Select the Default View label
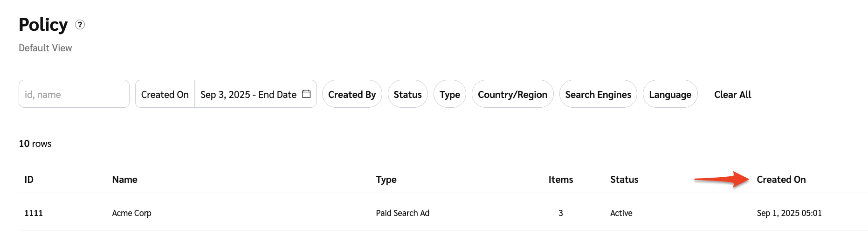868x236 pixels. tap(45, 48)
